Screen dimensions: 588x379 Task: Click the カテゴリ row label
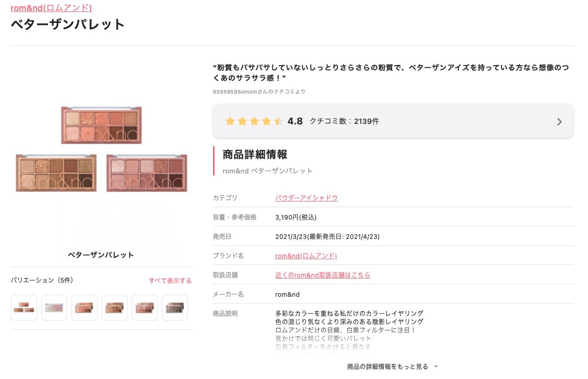[x=225, y=198]
